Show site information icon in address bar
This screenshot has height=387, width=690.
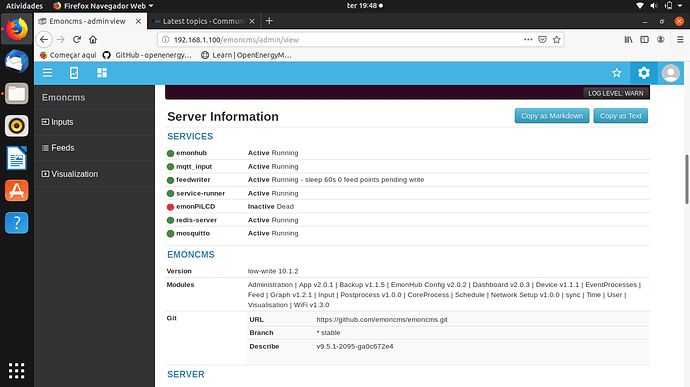165,40
